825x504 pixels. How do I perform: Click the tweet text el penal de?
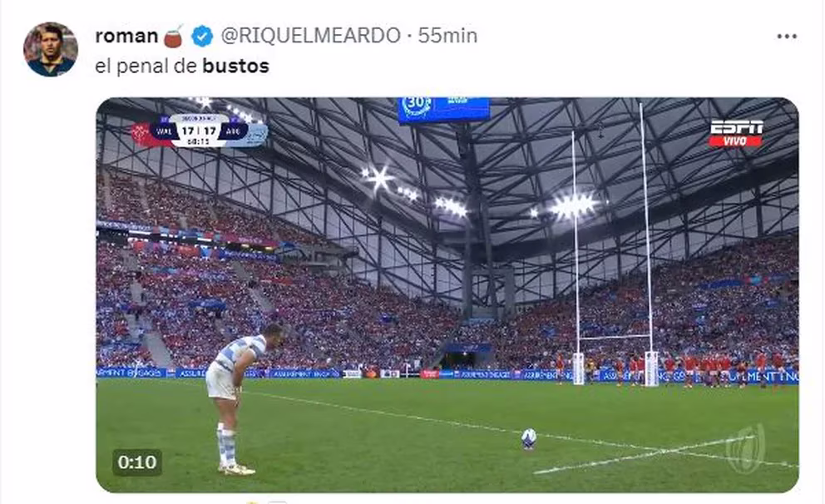click(146, 67)
